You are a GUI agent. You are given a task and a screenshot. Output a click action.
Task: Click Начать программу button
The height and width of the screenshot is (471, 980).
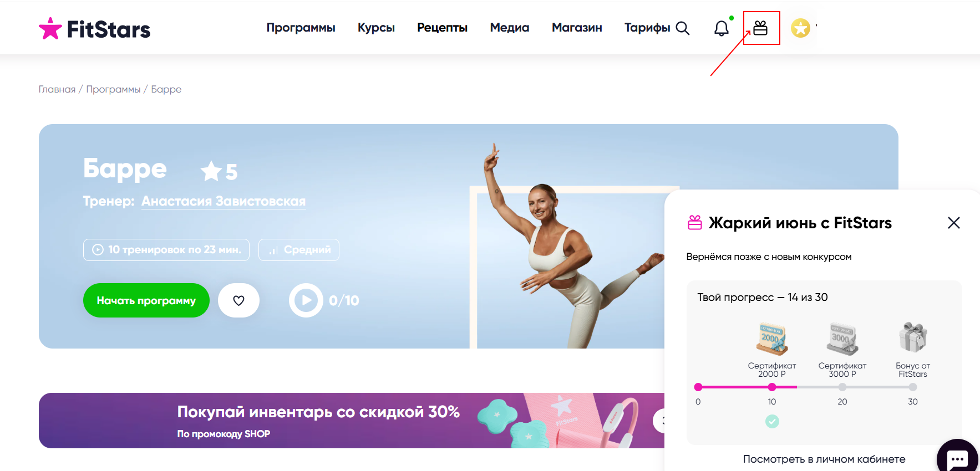[146, 300]
